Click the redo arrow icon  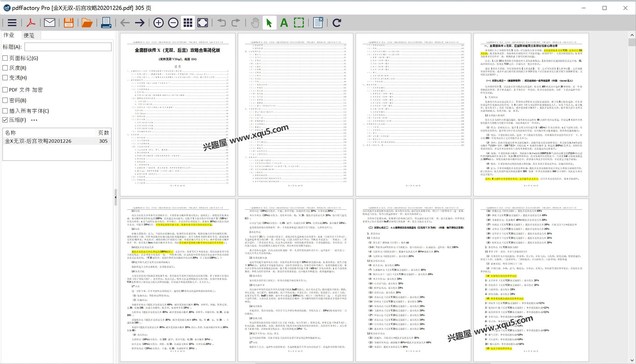[x=236, y=23]
